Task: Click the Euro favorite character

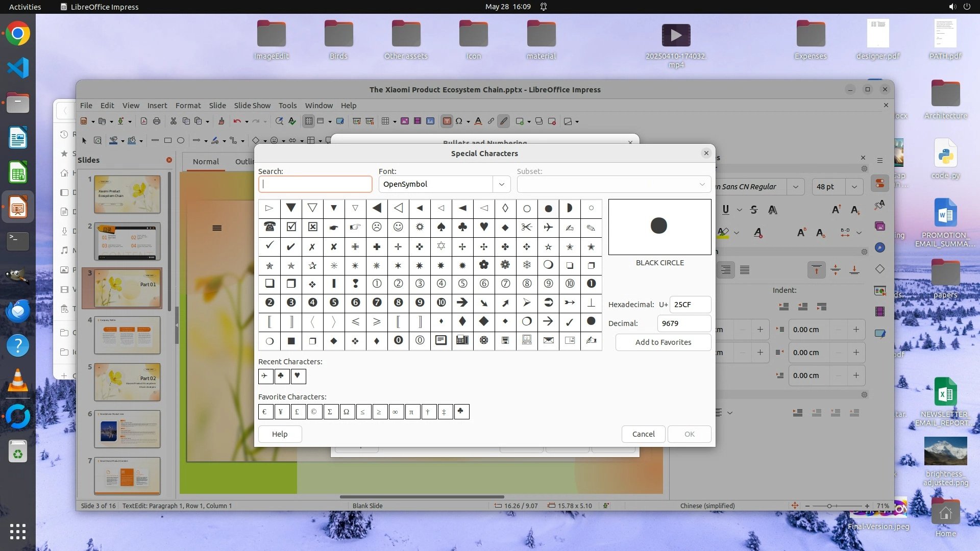Action: click(265, 412)
